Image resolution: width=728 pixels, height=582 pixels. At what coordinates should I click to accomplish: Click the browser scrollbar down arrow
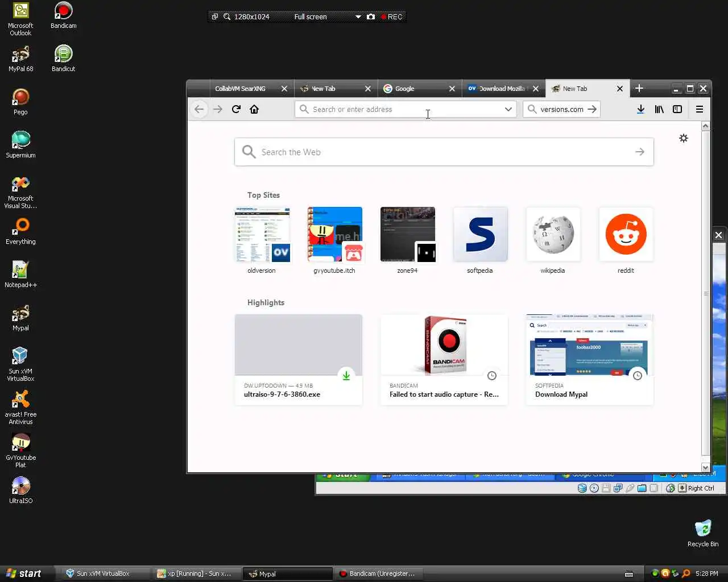(x=705, y=467)
